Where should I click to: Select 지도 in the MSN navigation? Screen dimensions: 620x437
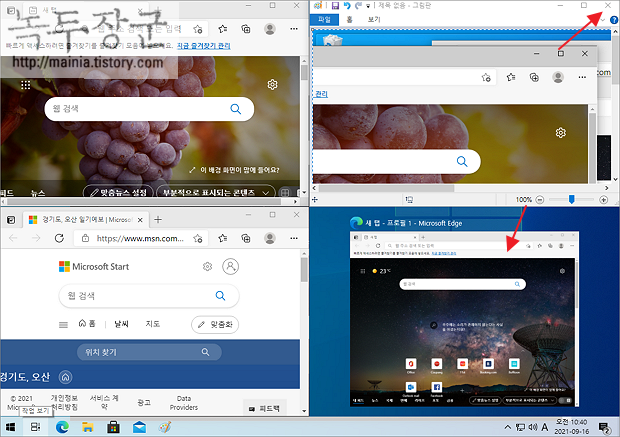coord(153,324)
